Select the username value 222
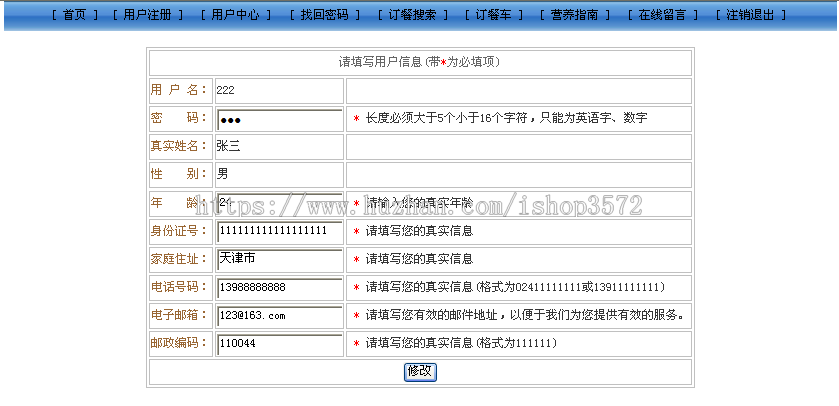Screen dimensions: 839x406 tap(225, 91)
